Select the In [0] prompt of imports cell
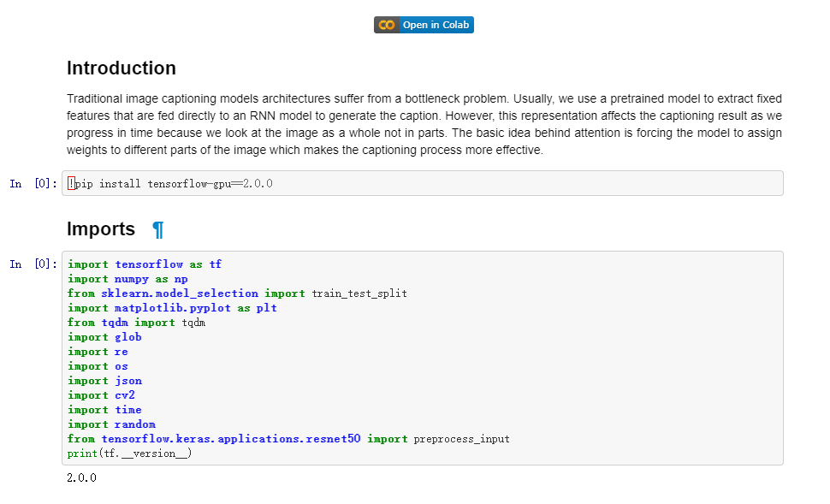This screenshot has height=504, width=830. [33, 264]
